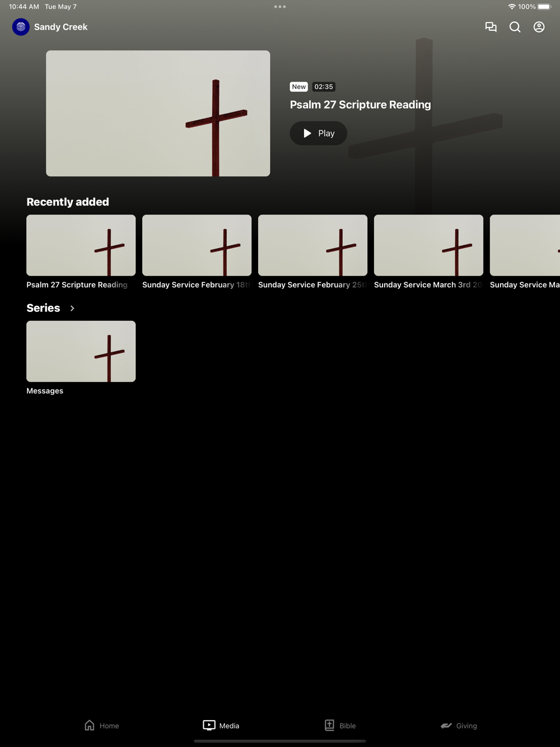Viewport: 560px width, 747px height.
Task: Select Sunday Service February 25th caption text
Action: [312, 285]
